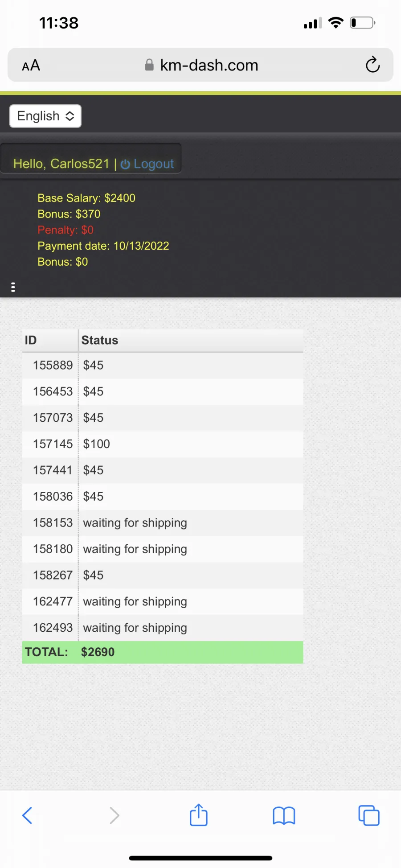Show open tabs in Safari
Screen dimensions: 401x868
369,815
